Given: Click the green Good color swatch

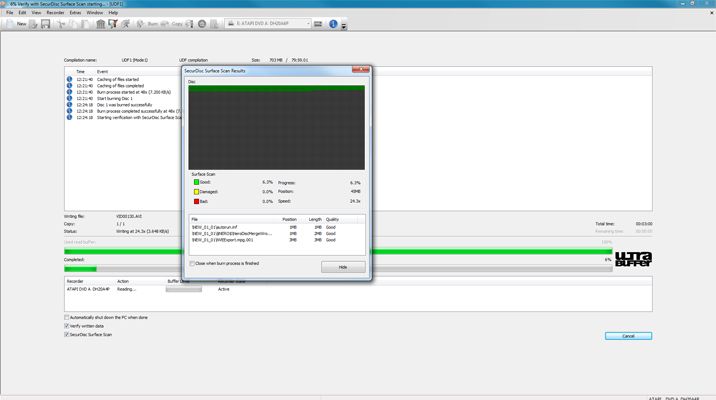Looking at the screenshot, I should tap(196, 182).
